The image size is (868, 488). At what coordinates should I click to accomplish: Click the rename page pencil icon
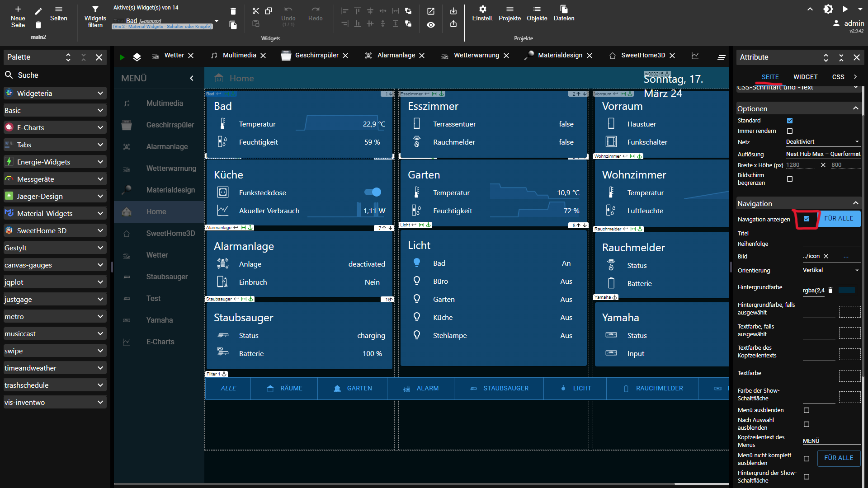click(38, 11)
